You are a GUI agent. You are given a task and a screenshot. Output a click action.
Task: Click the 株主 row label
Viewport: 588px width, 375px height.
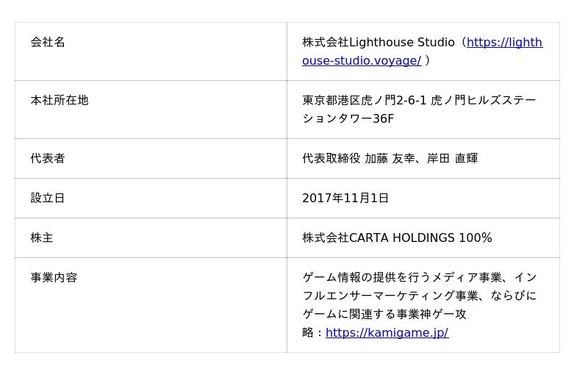42,238
